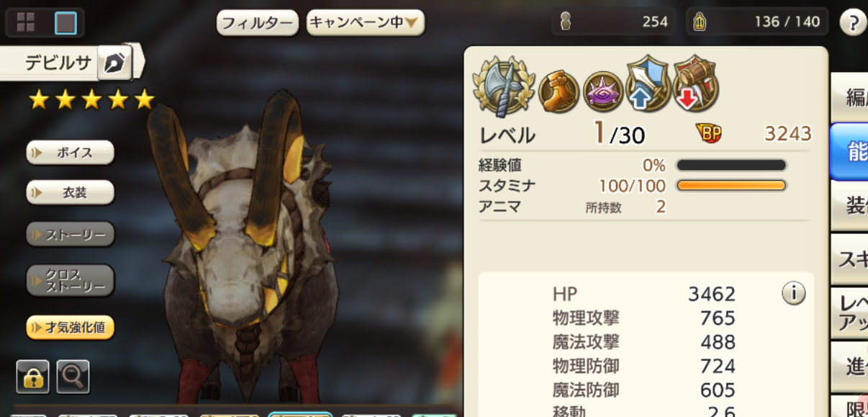Screen dimensions: 868x417
Task: Open the 衣装 costume button
Action: (x=71, y=193)
